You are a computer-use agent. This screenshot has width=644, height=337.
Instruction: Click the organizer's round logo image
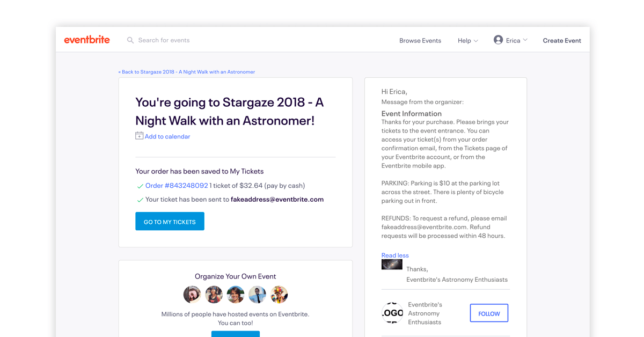click(x=392, y=313)
